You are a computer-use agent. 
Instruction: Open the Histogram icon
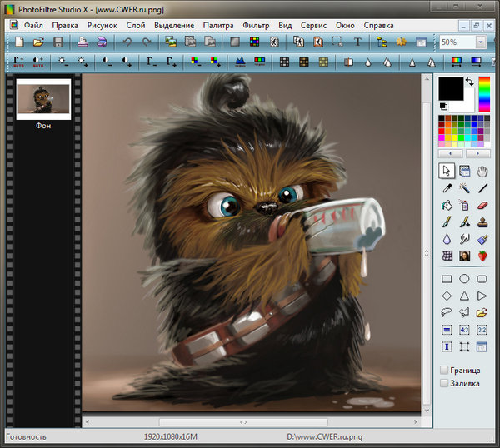[240, 62]
